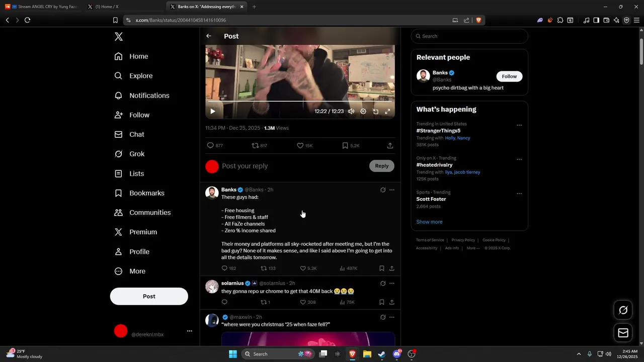The width and height of the screenshot is (644, 362).
Task: Open Steam from the taskbar
Action: [382, 354]
